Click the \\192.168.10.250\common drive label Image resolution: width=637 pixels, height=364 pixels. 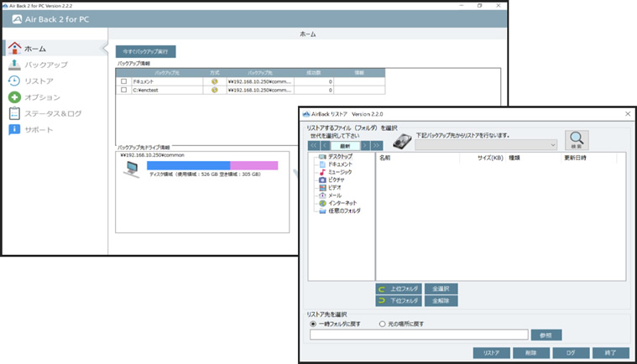point(153,155)
